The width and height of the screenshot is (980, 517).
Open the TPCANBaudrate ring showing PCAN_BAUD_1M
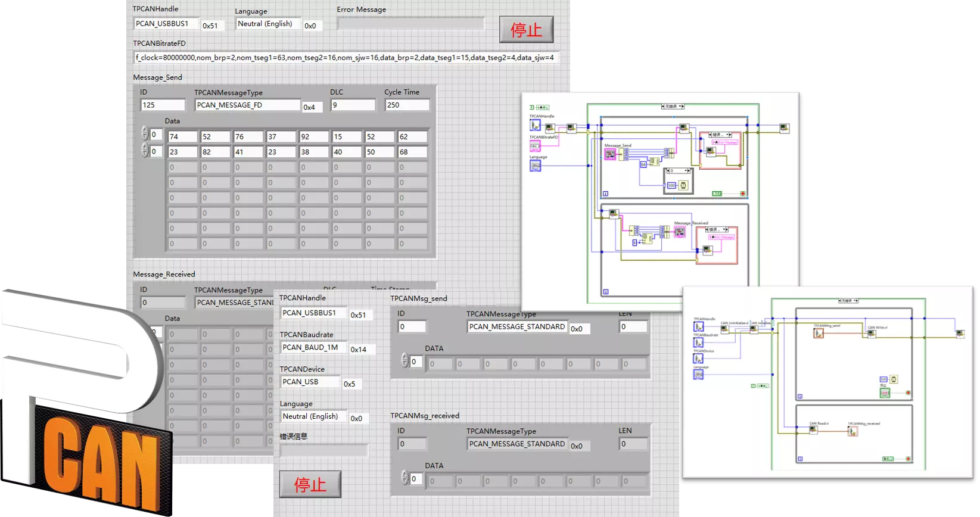pos(314,348)
